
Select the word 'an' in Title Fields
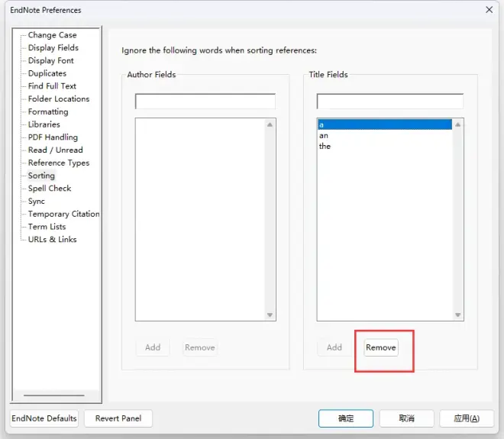(x=385, y=136)
